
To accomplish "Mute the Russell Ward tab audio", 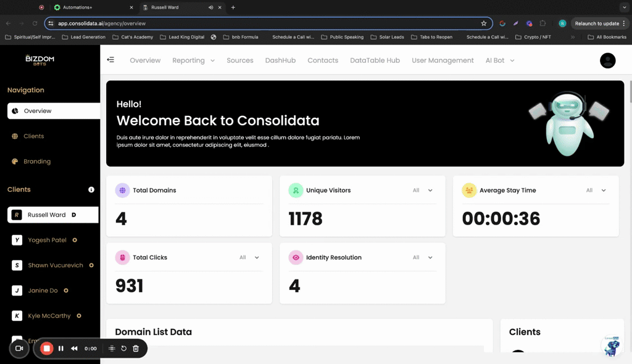I will click(210, 7).
